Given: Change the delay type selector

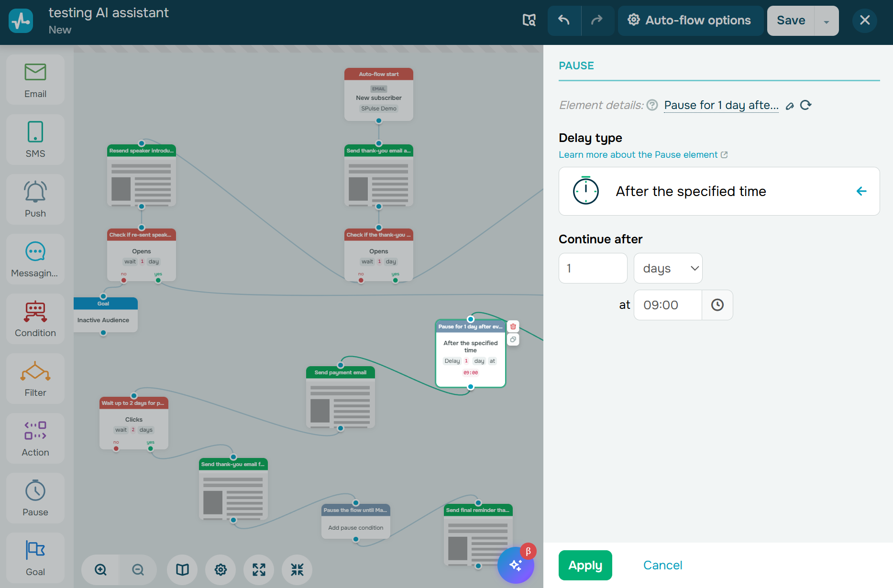Looking at the screenshot, I should 719,191.
